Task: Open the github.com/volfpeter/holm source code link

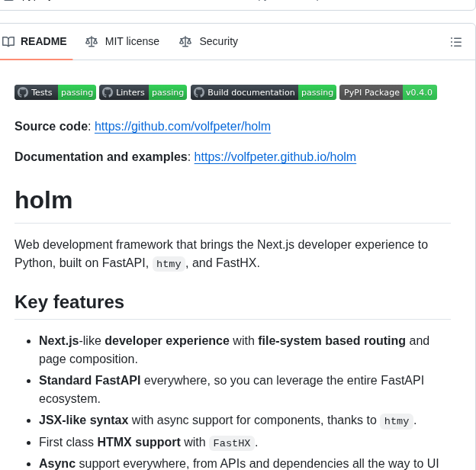Action: pos(182,127)
